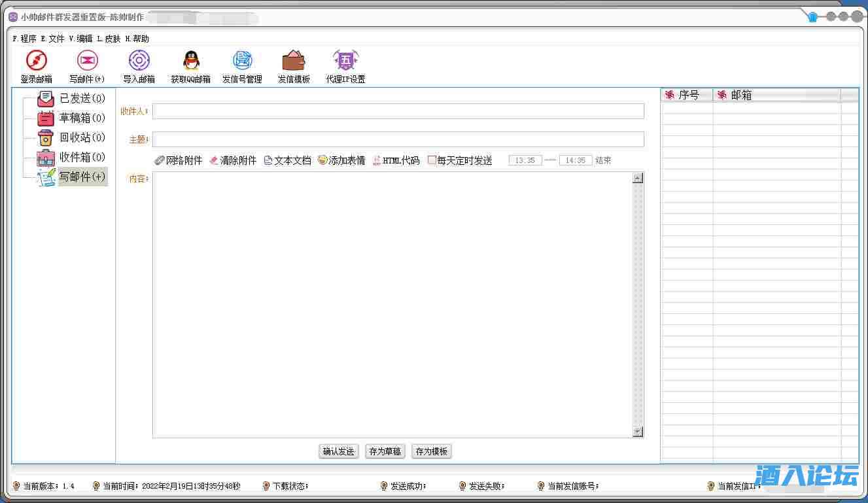Click the 写邮件(+) compose icon on the toolbar
This screenshot has width=868, height=503.
87,65
